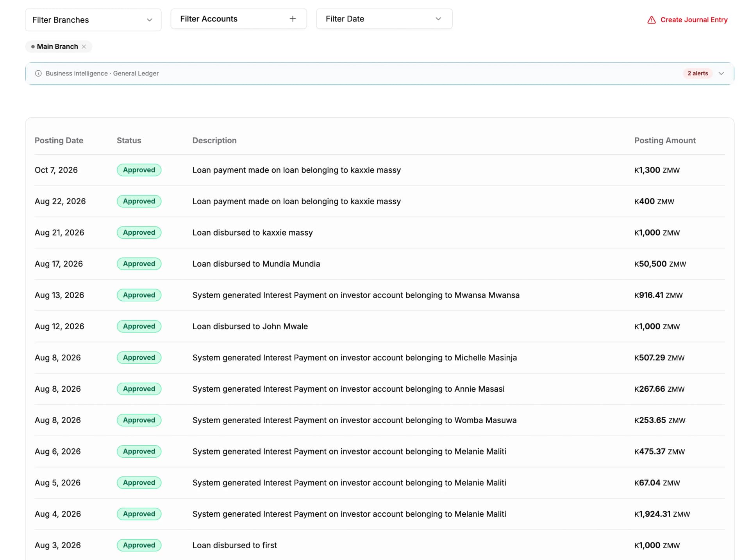750x560 pixels.
Task: Click the K916.41 ZMW amount
Action: (x=659, y=295)
